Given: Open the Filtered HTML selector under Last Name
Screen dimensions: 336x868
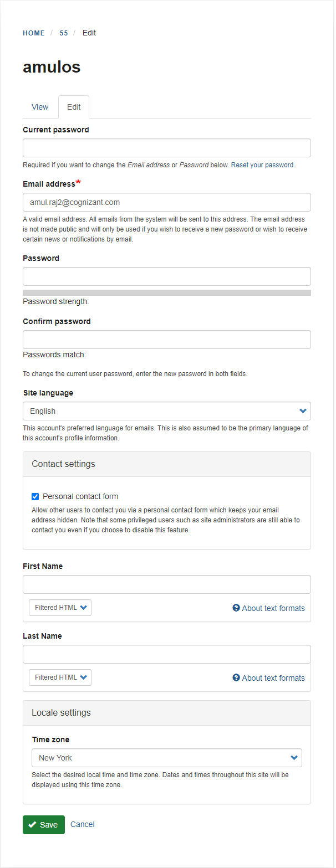Looking at the screenshot, I should 60,677.
